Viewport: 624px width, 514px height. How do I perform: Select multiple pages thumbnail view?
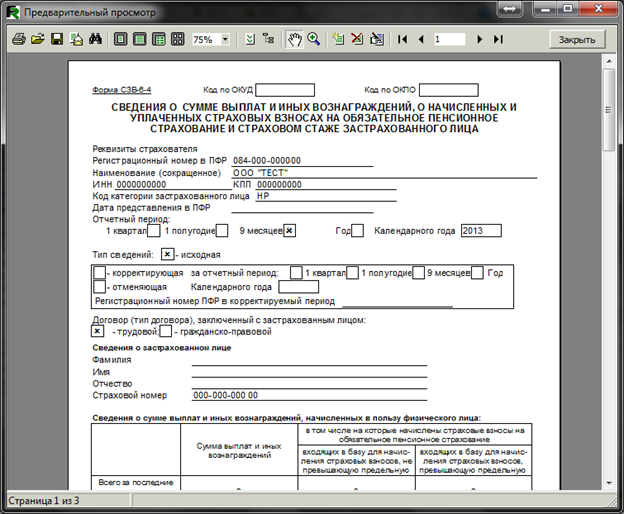point(177,39)
